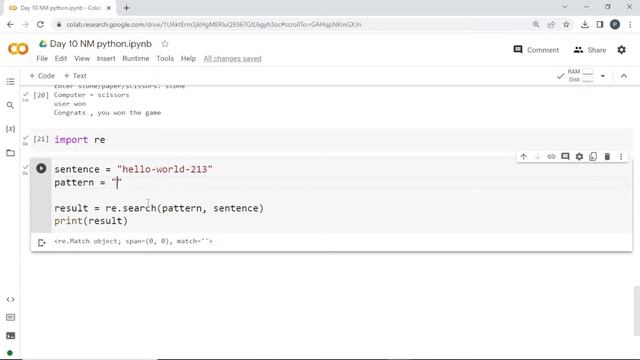Reload the browser page
Image resolution: width=640 pixels, height=360 pixels.
coord(40,24)
